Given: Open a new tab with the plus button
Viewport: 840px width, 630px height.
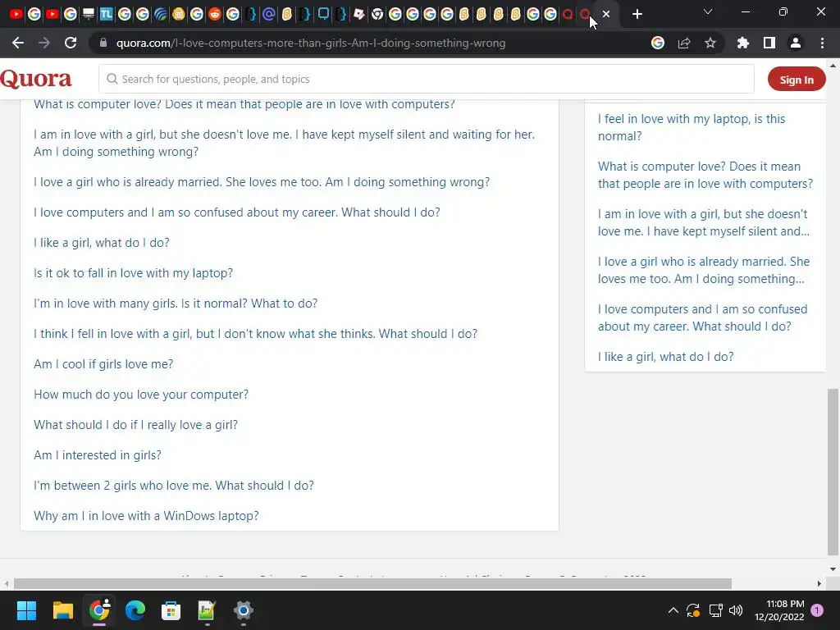Looking at the screenshot, I should 637,14.
